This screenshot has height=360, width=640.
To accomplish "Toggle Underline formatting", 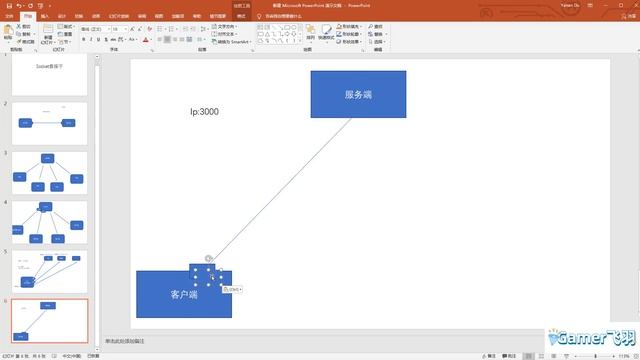I will click(x=98, y=40).
